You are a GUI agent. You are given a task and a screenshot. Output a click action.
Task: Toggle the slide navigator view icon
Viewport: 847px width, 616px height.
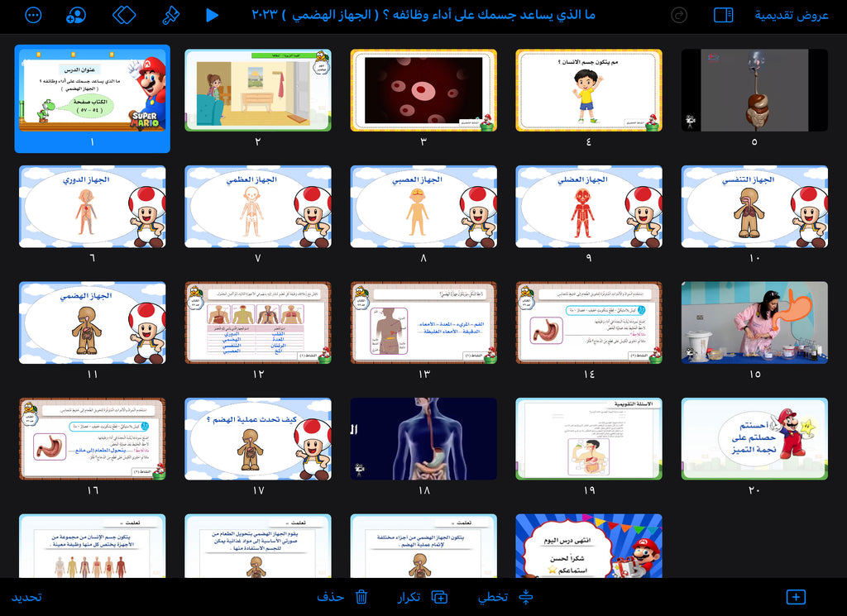click(x=723, y=15)
